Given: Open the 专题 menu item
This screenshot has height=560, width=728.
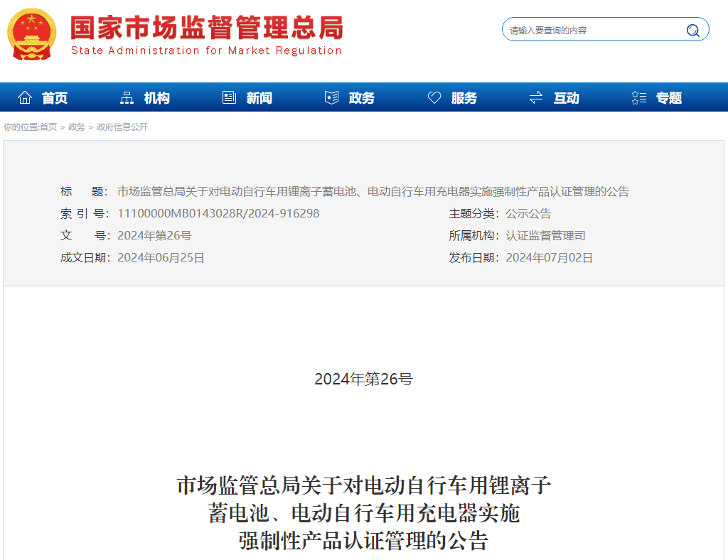Looking at the screenshot, I should 669,97.
